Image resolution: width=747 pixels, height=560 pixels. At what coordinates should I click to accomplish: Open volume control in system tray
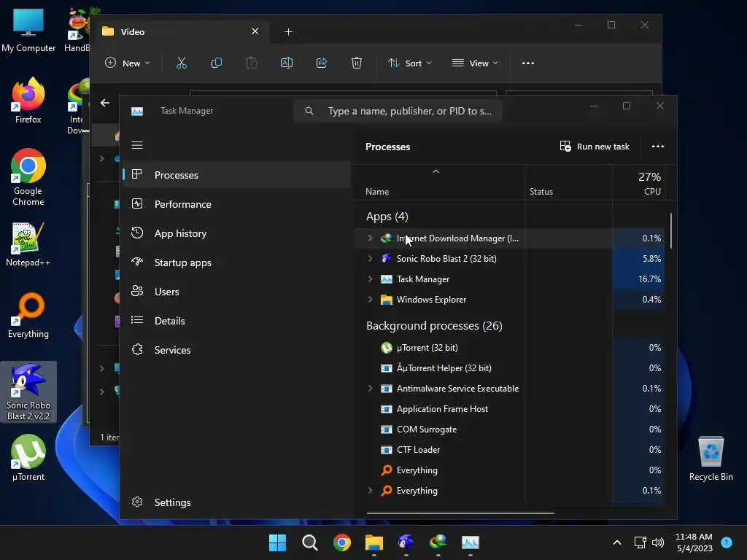click(658, 542)
